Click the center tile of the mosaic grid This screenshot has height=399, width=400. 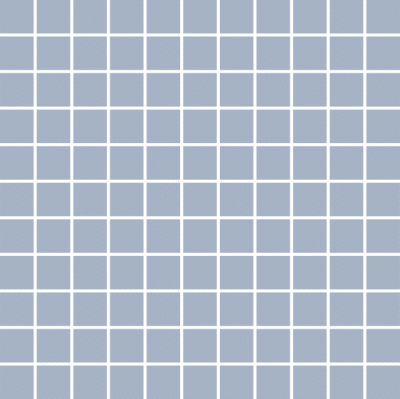point(200,200)
